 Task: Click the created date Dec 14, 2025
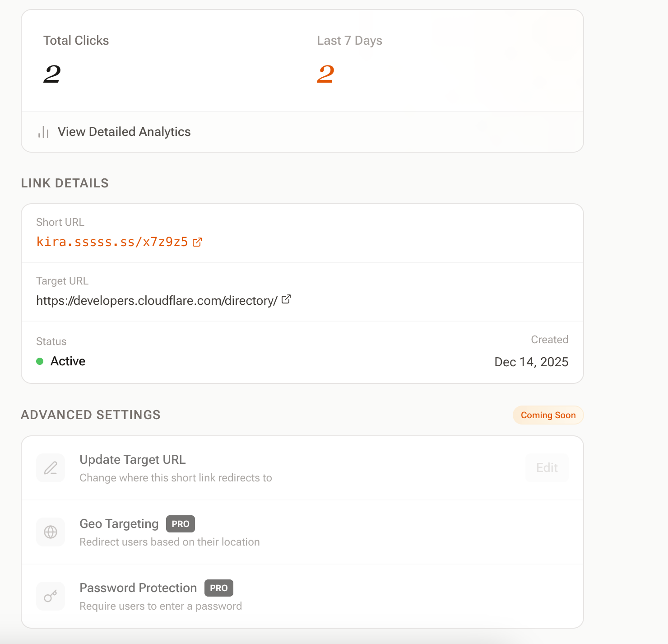(x=531, y=362)
